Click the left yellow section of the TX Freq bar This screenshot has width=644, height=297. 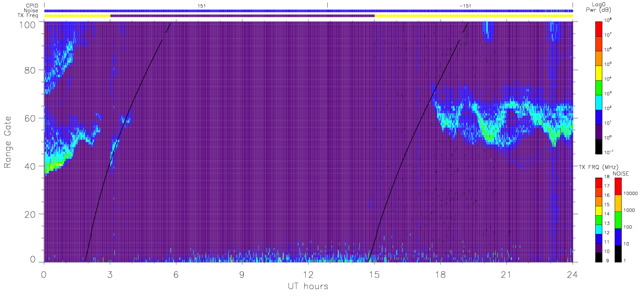click(x=77, y=16)
